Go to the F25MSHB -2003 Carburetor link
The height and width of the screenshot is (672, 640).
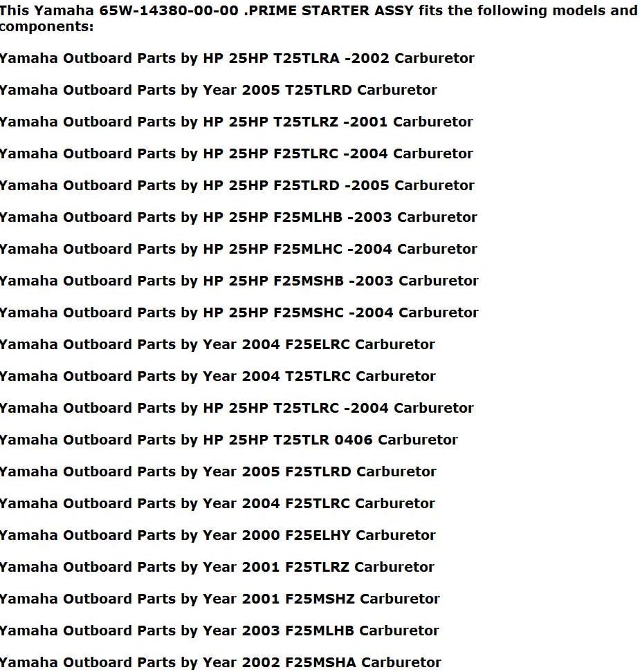239,281
